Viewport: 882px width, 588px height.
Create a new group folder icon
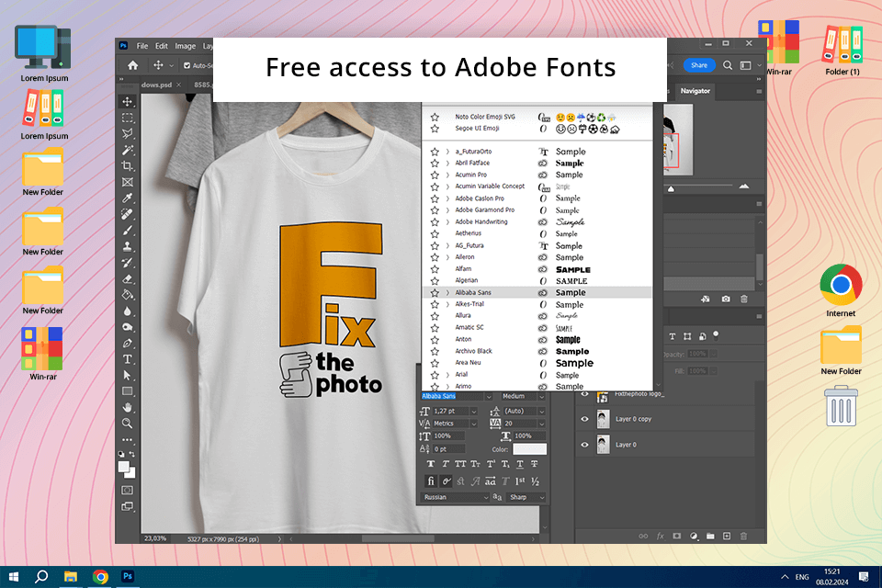(710, 537)
